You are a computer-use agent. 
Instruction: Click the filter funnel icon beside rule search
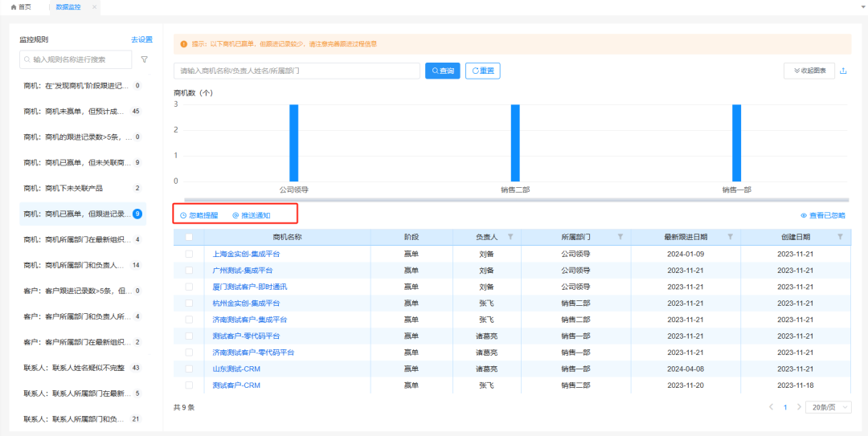pyautogui.click(x=145, y=59)
